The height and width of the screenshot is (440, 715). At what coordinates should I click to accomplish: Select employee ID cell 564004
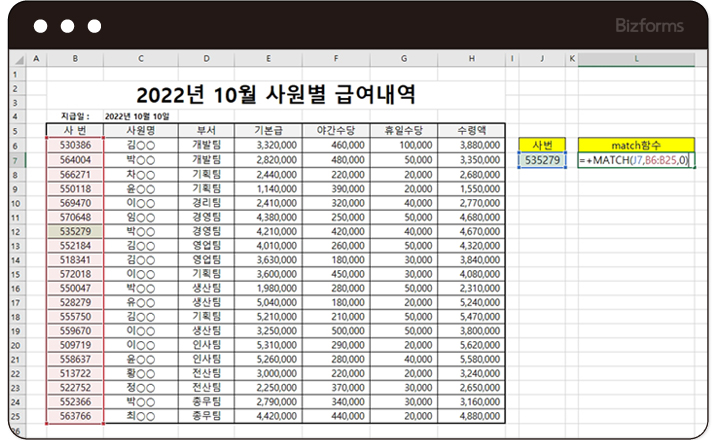coord(75,160)
